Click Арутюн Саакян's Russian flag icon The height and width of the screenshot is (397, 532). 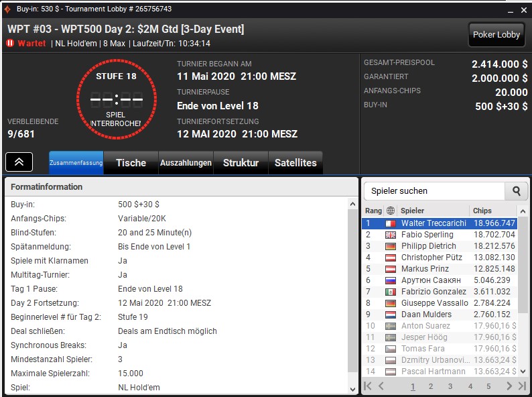tap(391, 280)
